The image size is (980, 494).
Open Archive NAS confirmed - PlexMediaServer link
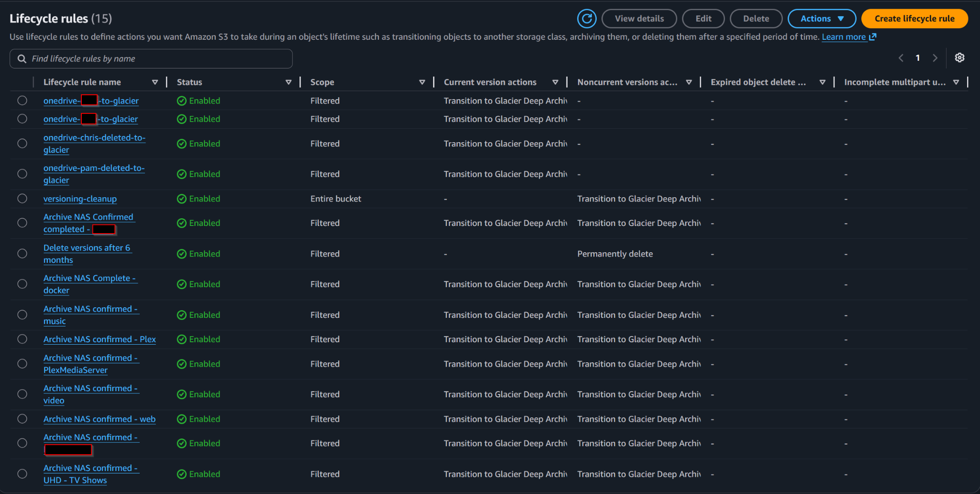[90, 364]
